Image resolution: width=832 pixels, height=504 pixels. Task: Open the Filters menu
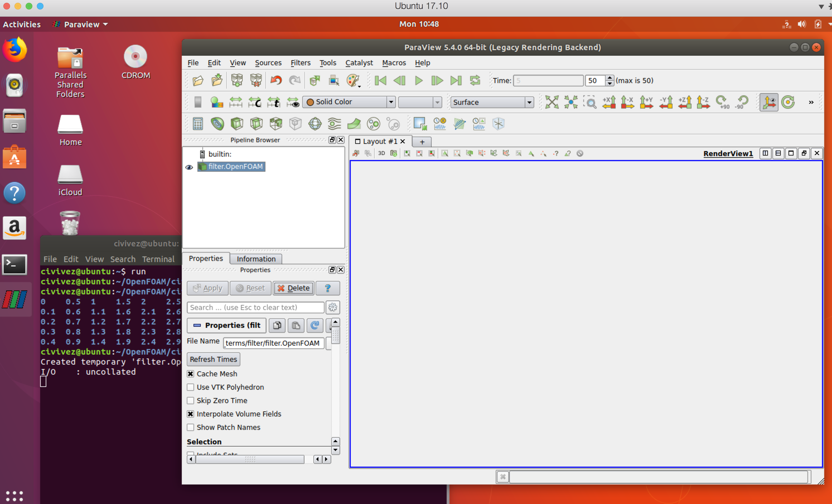[300, 63]
